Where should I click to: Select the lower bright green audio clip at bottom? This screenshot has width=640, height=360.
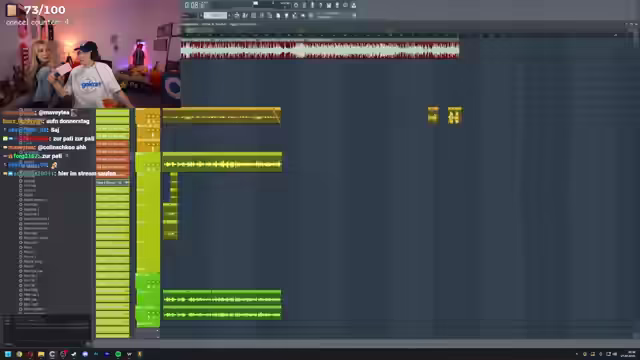pos(222,313)
